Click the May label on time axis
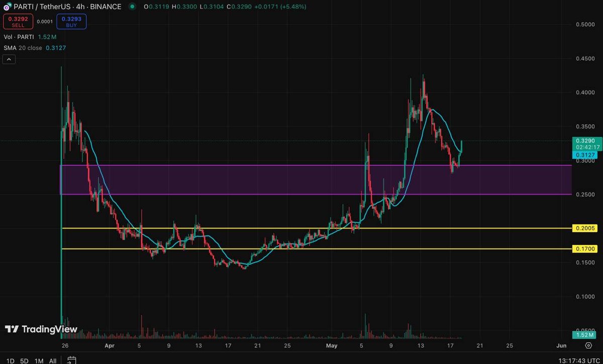Screen dimensions: 603x364 coord(332,345)
